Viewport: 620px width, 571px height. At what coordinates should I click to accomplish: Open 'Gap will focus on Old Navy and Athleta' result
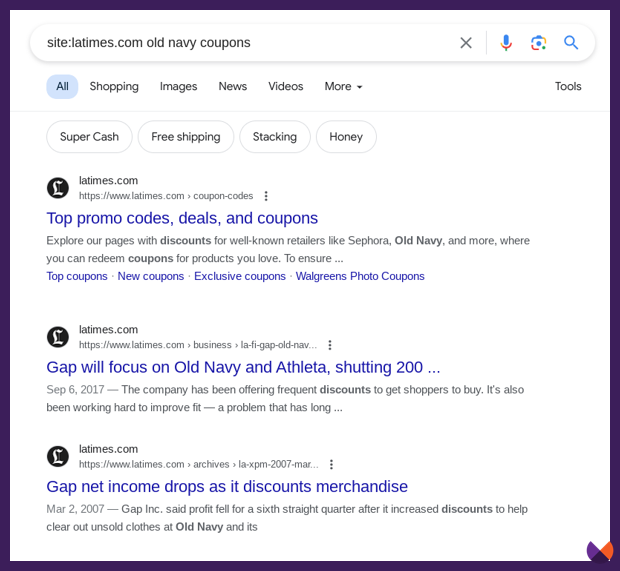coord(243,367)
